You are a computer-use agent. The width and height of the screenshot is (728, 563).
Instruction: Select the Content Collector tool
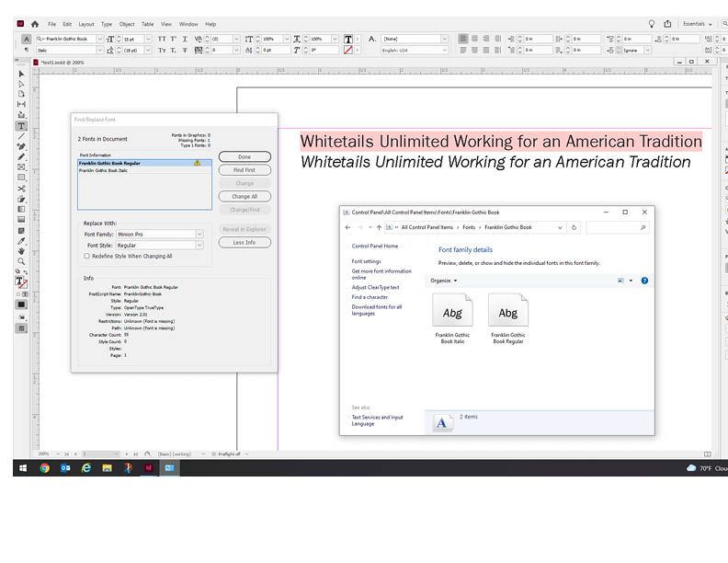click(21, 115)
